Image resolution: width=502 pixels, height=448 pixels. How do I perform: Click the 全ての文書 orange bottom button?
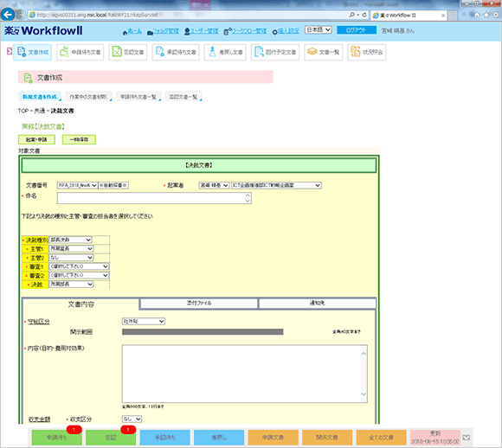coord(381,438)
